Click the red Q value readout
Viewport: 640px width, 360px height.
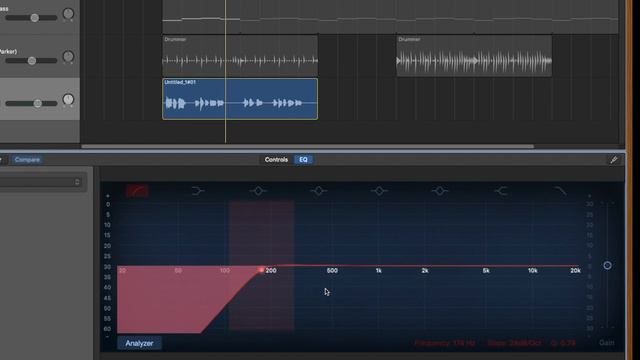563,343
